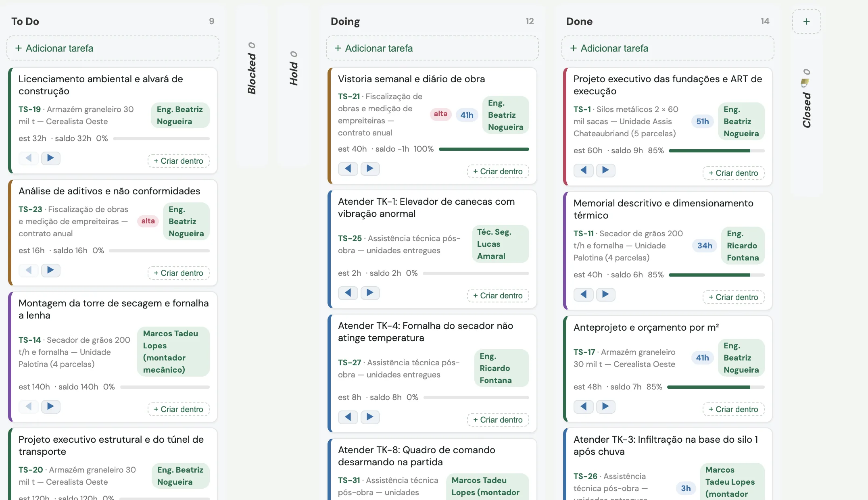Move 'Atender TK-1' card back one column
This screenshot has height=500, width=868.
348,293
